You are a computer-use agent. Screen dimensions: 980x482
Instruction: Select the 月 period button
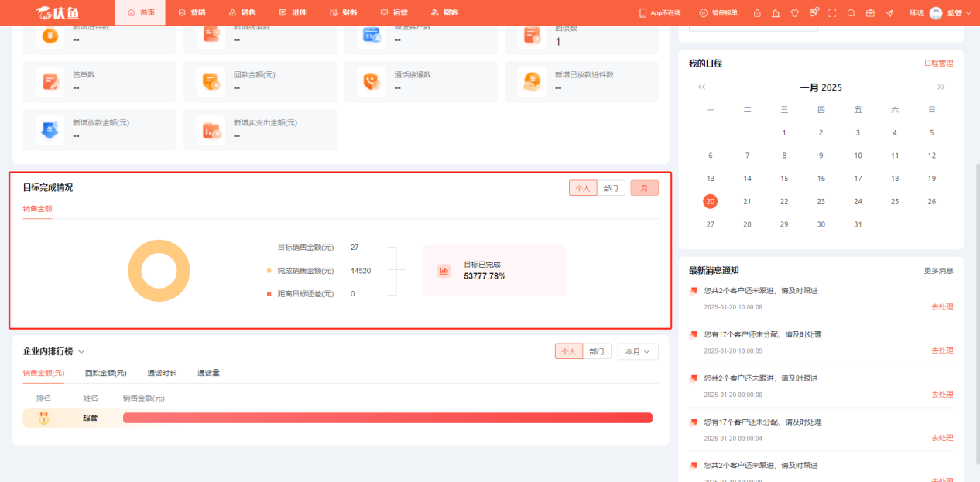[x=644, y=188]
